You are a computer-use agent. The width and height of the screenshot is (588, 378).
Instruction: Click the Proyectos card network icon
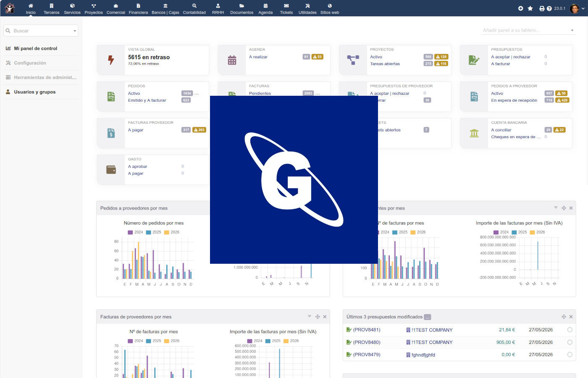tap(353, 60)
